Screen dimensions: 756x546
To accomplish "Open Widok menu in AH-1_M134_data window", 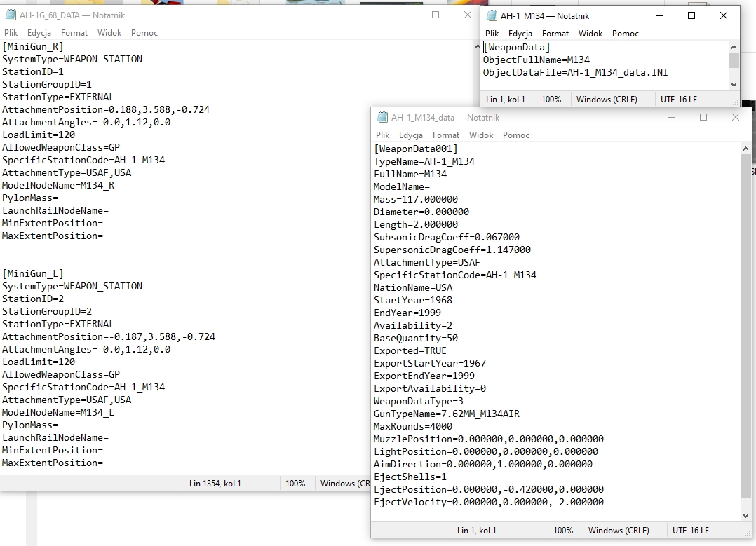I will click(481, 135).
